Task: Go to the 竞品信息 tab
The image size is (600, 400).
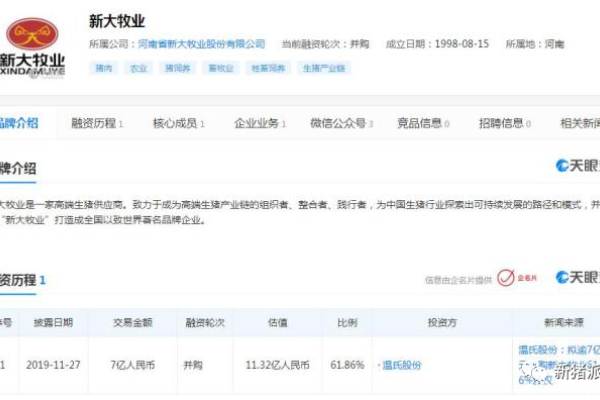Action: point(423,123)
